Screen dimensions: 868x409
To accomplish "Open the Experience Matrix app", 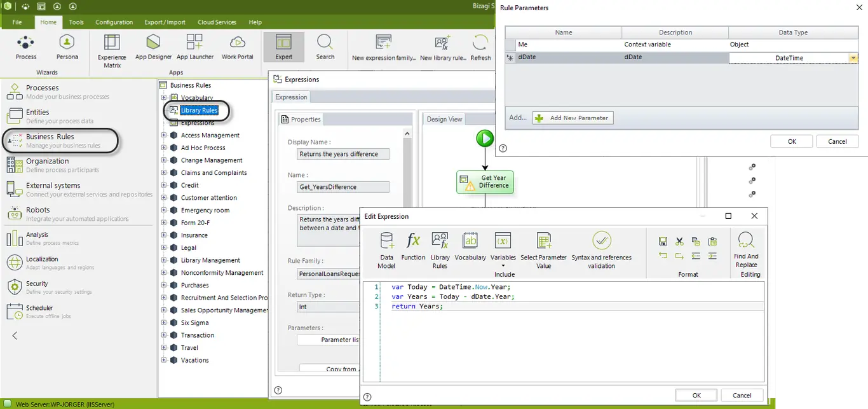I will click(x=112, y=51).
